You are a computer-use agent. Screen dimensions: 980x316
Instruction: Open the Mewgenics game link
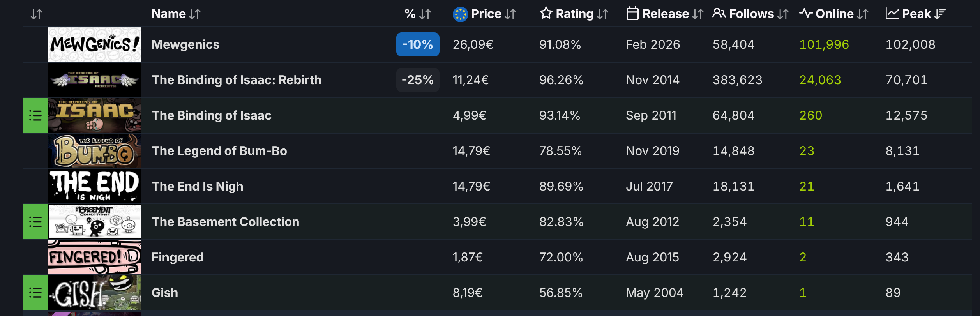(x=185, y=45)
